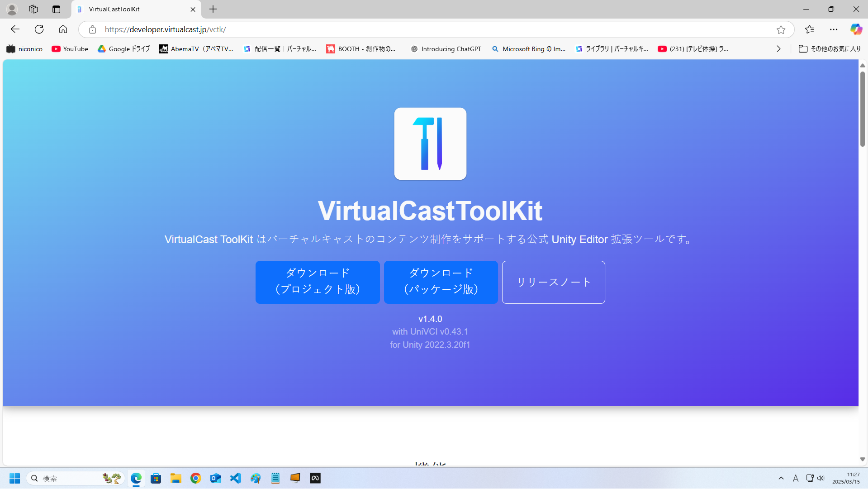Open the browser profile icon

(x=12, y=9)
